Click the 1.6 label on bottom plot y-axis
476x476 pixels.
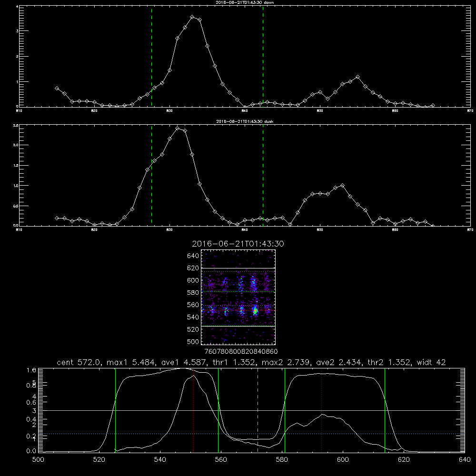point(31,370)
